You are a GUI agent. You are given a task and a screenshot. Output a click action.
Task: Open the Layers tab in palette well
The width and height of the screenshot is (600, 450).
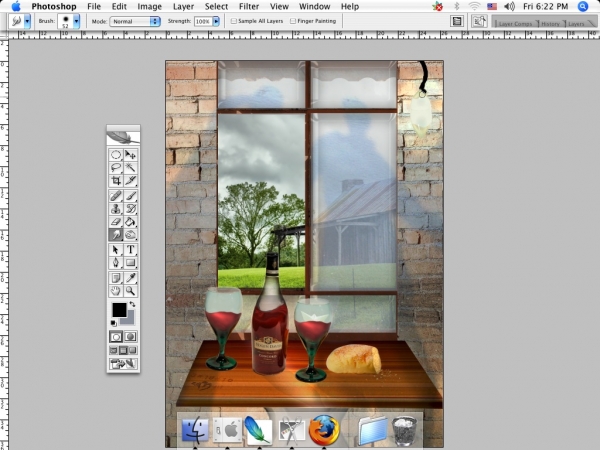click(576, 23)
